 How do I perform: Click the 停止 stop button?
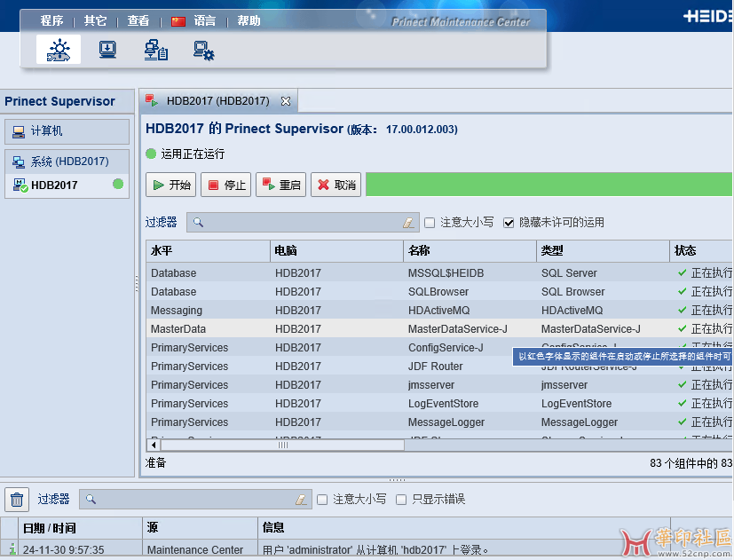pos(226,185)
